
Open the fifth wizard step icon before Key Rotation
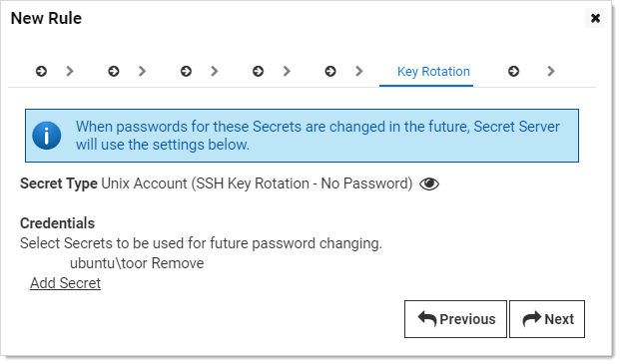pyautogui.click(x=330, y=72)
